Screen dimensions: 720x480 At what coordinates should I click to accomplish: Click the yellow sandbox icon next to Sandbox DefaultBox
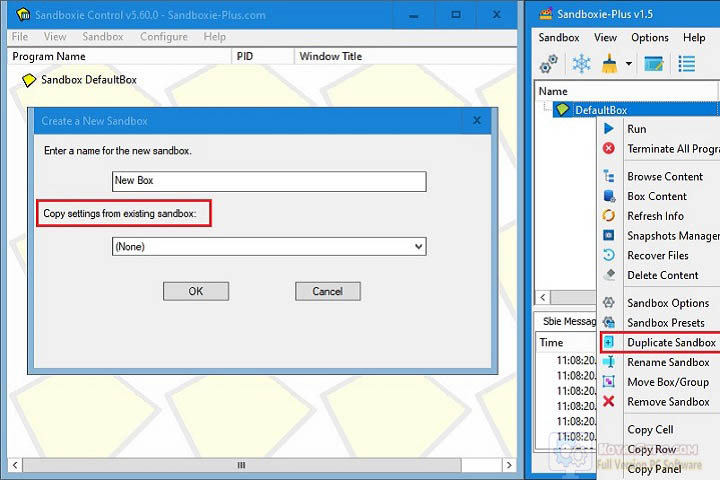tap(28, 80)
